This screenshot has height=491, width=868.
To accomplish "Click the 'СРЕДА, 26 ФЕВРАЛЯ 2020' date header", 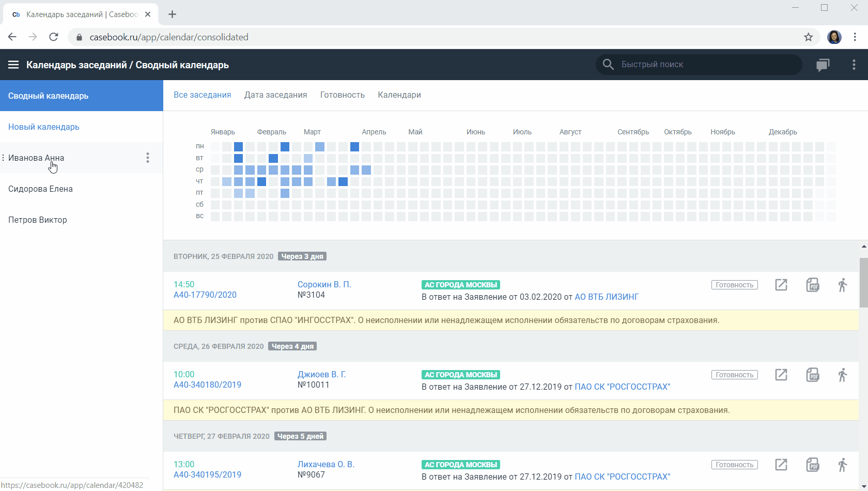I will pos(219,346).
